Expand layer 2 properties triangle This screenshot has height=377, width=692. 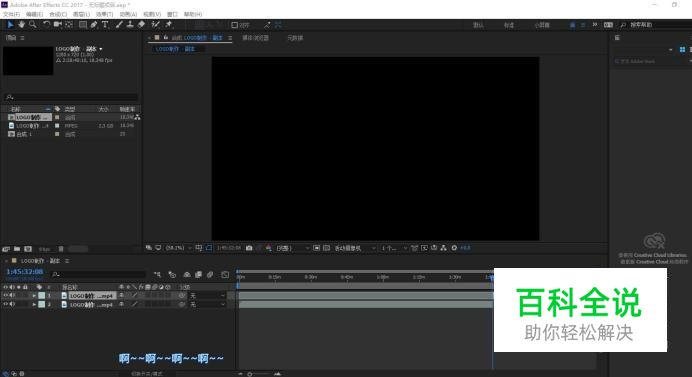[34, 305]
